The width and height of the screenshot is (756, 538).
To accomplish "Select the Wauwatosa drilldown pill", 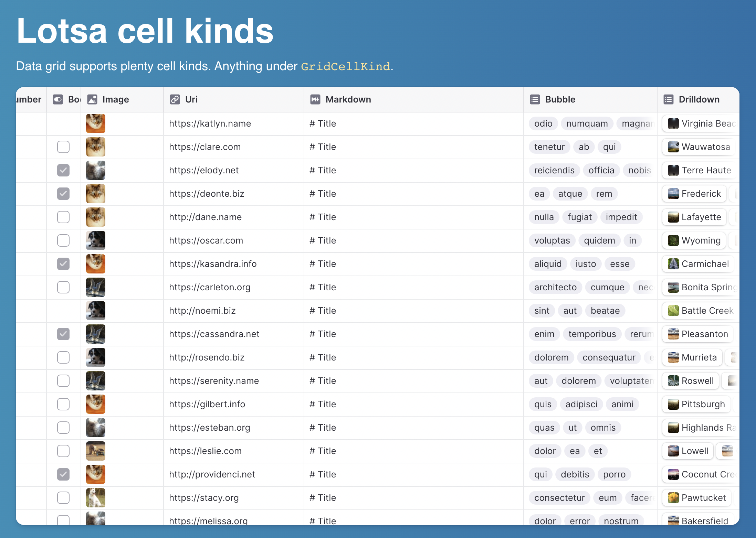I will point(699,147).
